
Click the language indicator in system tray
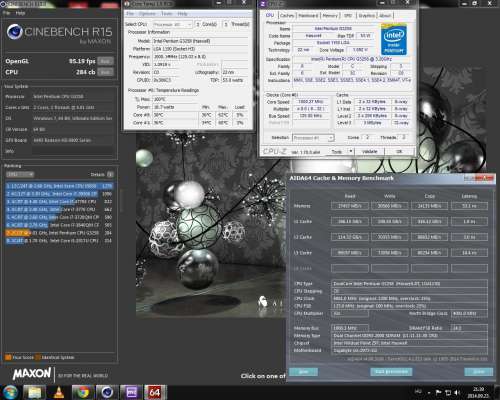[418, 391]
